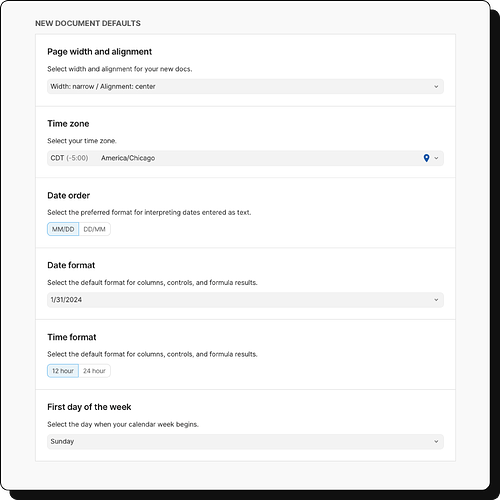Click the 'CDT (-5:00)' label
Image resolution: width=500 pixels, height=500 pixels.
coord(69,158)
